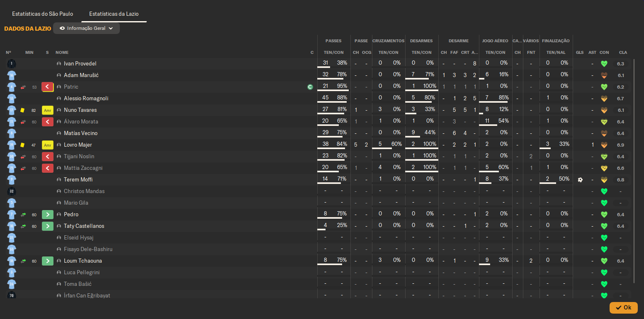Sort by the CON condition column header
This screenshot has width=644, height=319.
pos(604,53)
